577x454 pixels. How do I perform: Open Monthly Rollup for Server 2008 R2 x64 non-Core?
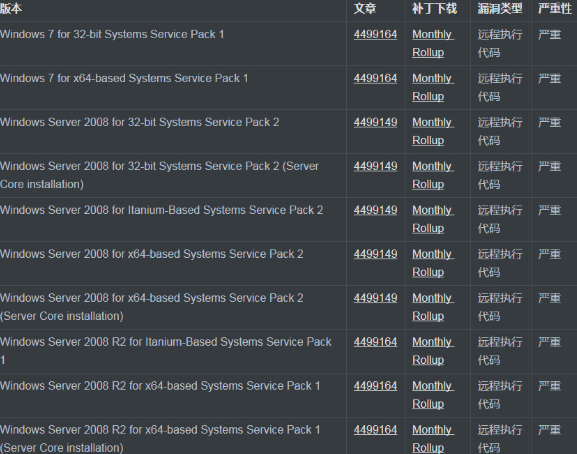click(433, 395)
